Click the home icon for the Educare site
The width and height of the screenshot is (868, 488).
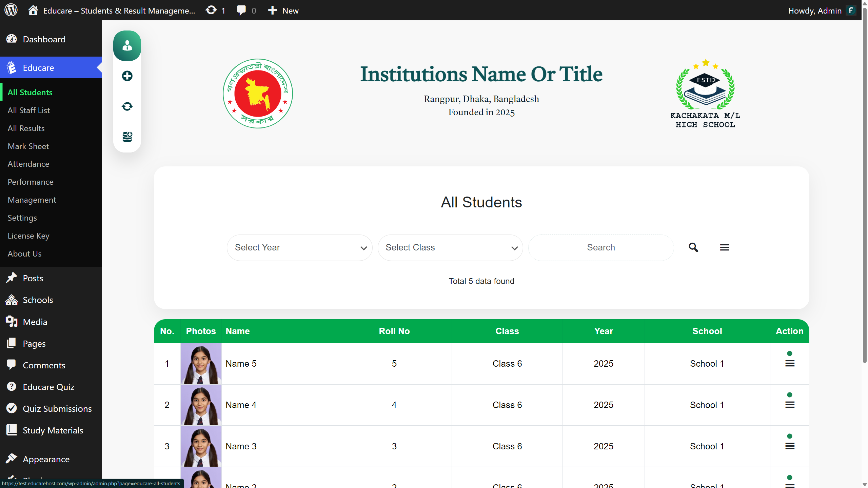tap(33, 10)
